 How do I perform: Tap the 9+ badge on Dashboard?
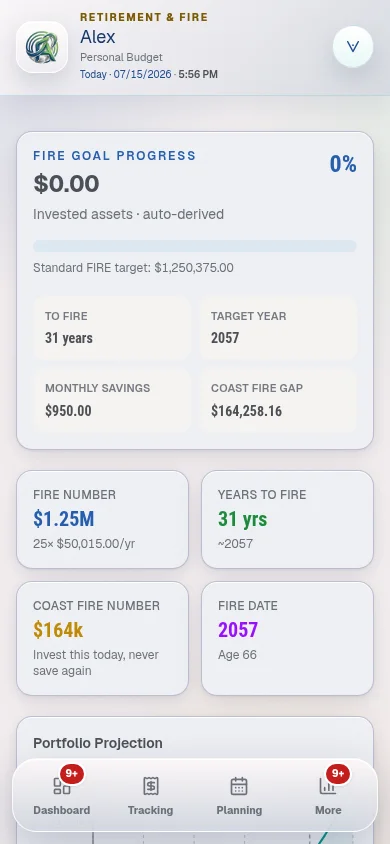point(72,773)
